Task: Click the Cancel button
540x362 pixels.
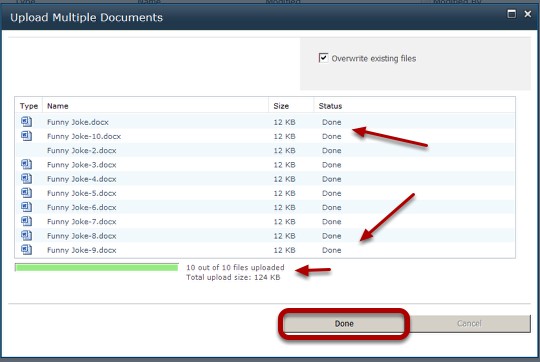Action: (x=469, y=323)
